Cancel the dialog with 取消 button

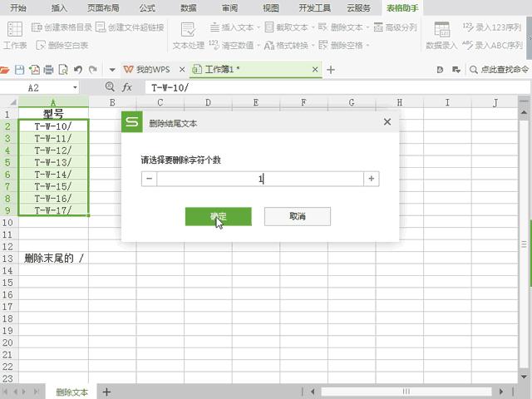(298, 216)
